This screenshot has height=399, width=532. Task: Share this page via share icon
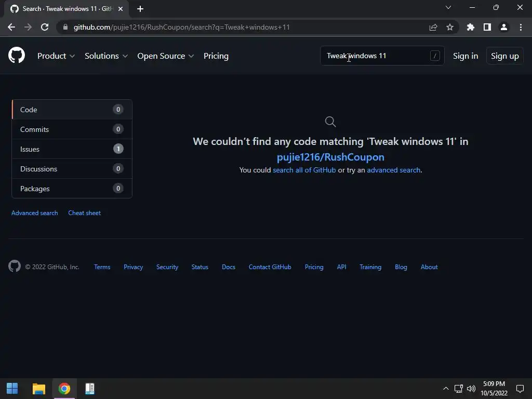(433, 27)
